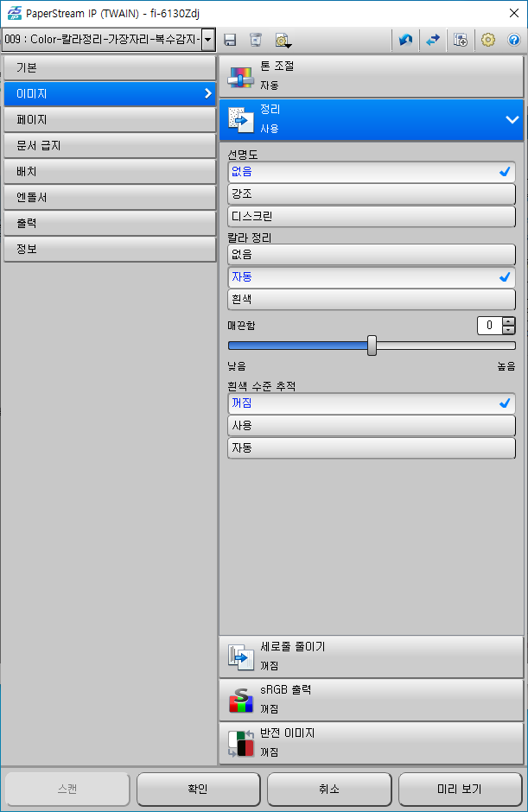Click the PaperStream IP title bar logo
The width and height of the screenshot is (528, 812).
coord(15,13)
